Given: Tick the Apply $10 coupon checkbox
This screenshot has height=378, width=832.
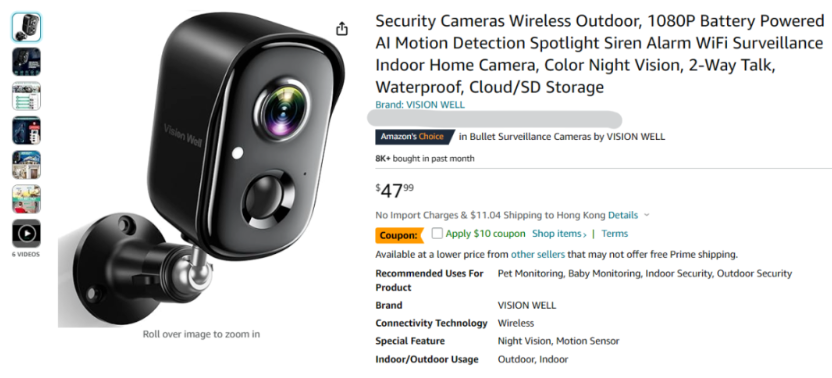Looking at the screenshot, I should (x=437, y=234).
